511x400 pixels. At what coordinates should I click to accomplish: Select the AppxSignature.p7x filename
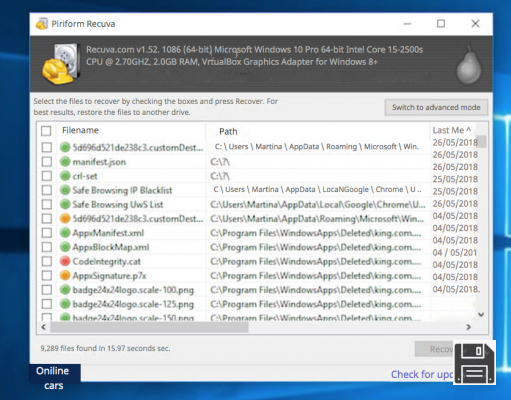[x=109, y=276]
